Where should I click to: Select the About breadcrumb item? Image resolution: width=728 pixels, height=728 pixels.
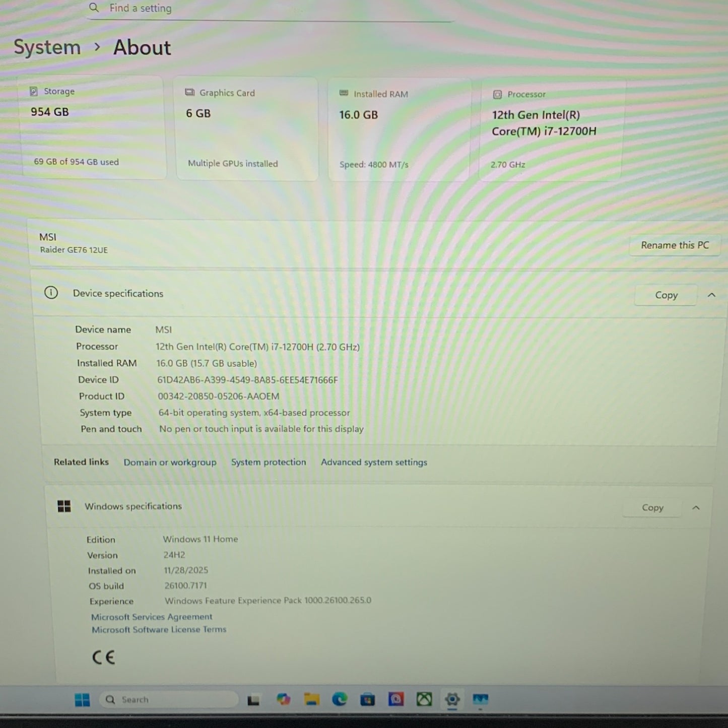coord(142,47)
